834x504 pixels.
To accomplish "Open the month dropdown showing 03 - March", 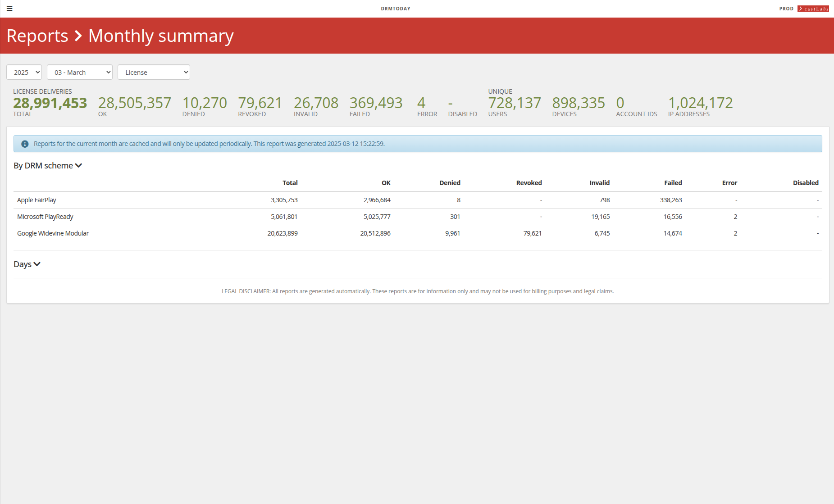I will click(79, 72).
